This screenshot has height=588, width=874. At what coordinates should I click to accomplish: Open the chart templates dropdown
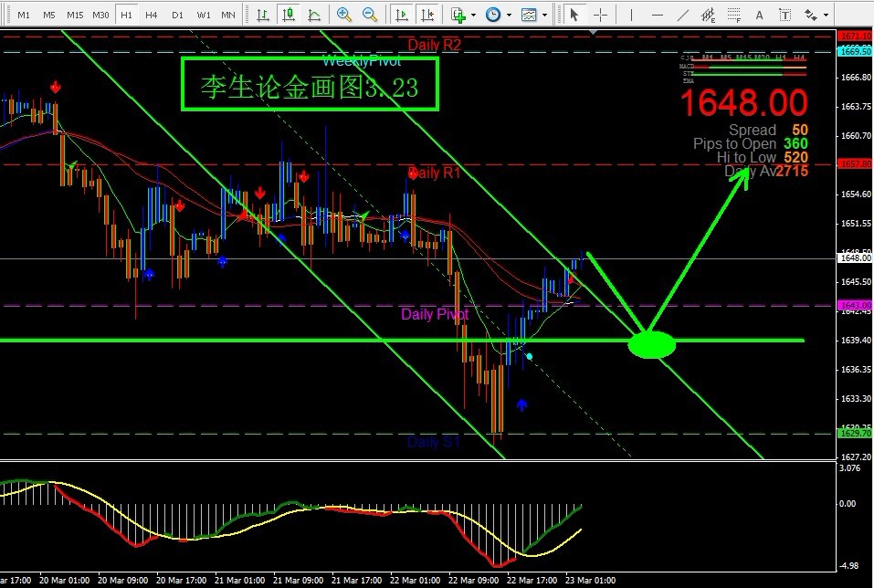(x=532, y=15)
